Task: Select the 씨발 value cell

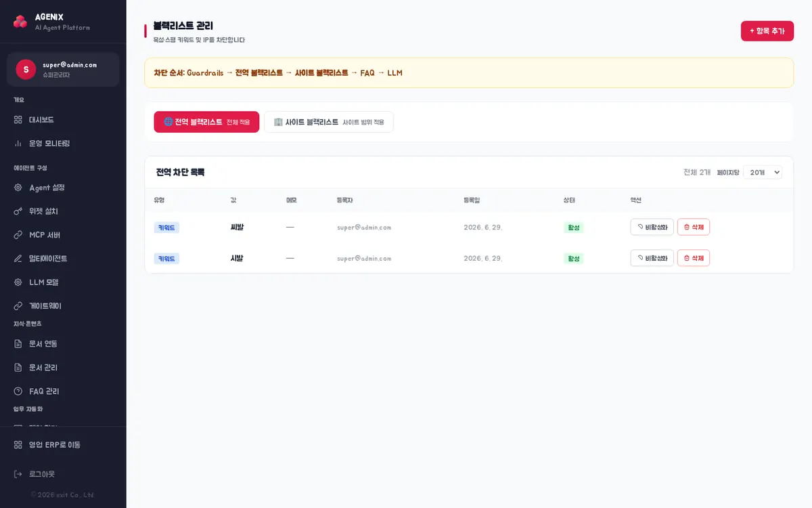Action: (237, 227)
